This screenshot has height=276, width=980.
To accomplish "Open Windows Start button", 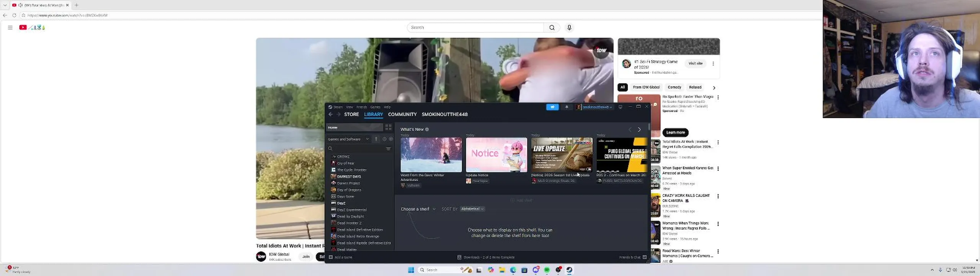I will (x=411, y=270).
